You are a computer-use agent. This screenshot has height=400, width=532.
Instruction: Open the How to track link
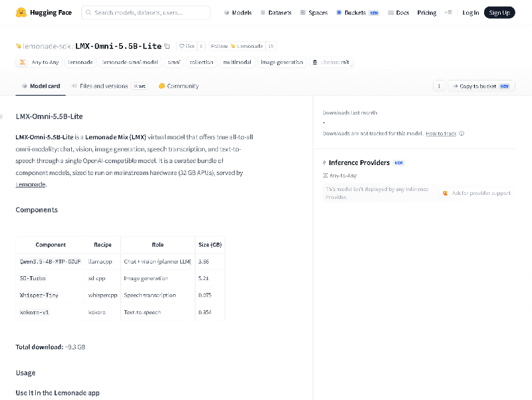click(441, 134)
